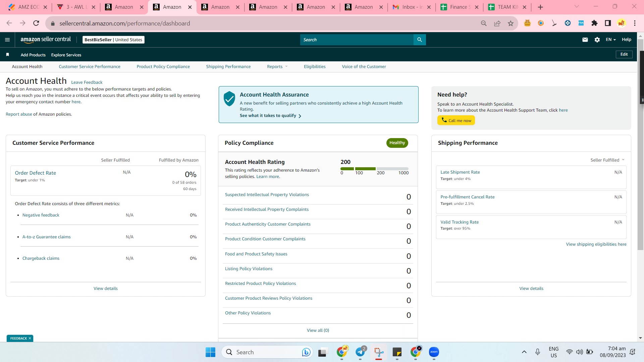Close the FEEDBACK tab widget

pyautogui.click(x=30, y=338)
